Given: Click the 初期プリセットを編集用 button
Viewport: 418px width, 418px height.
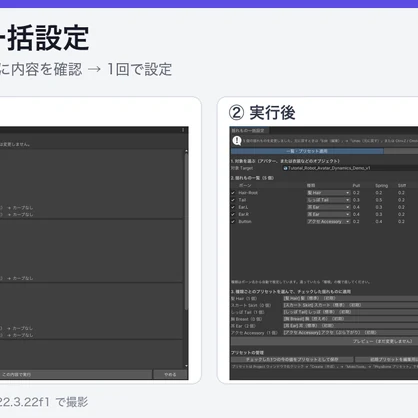Looking at the screenshot, I should (387, 360).
